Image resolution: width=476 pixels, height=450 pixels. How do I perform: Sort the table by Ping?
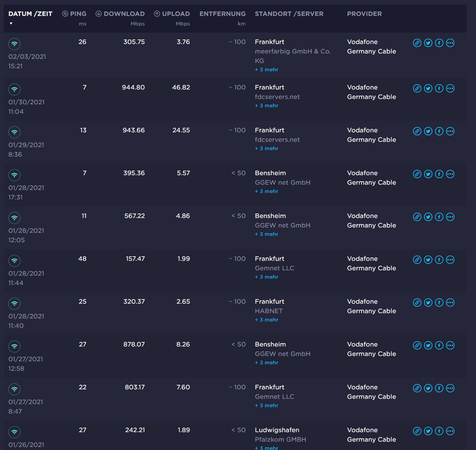74,14
